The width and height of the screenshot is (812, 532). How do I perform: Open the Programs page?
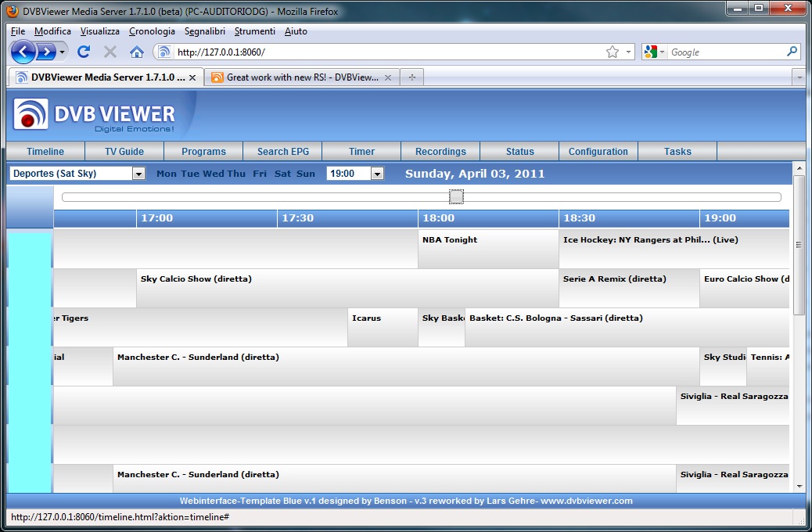203,151
